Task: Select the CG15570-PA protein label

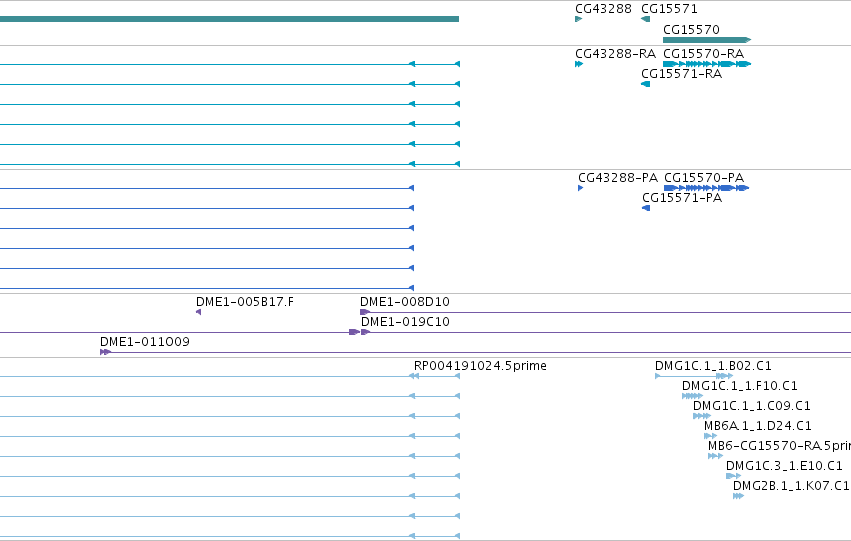Action: pyautogui.click(x=704, y=177)
